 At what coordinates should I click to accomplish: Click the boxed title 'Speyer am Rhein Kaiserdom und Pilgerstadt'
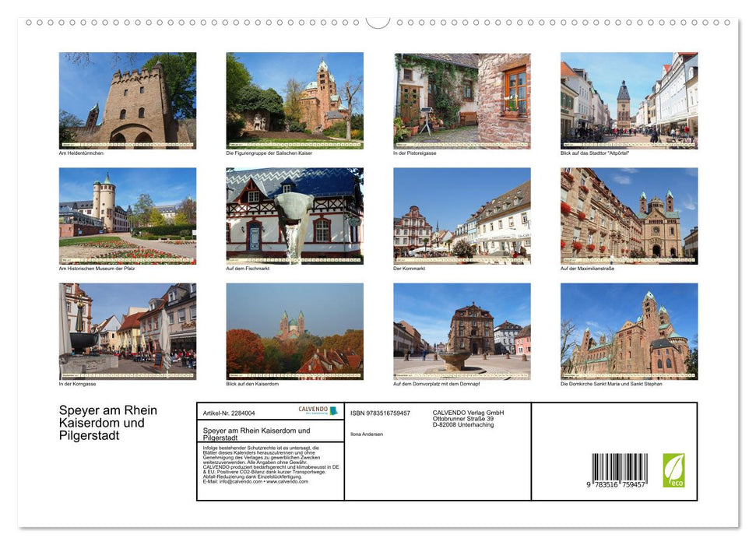click(256, 434)
